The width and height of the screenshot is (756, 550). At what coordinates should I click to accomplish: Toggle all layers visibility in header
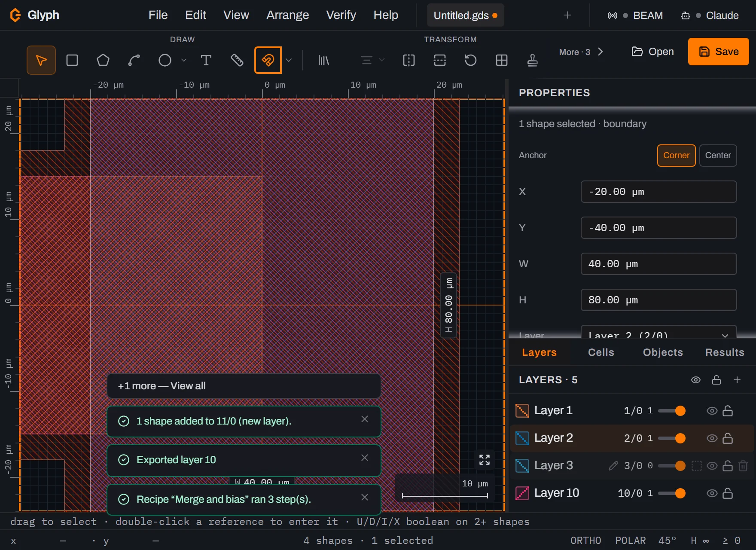click(696, 380)
